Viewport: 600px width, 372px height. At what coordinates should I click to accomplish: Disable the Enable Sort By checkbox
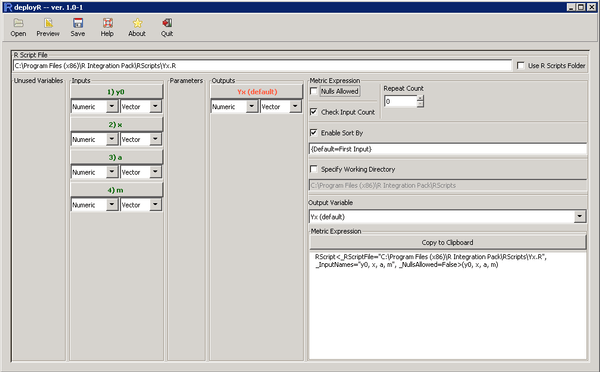[313, 132]
